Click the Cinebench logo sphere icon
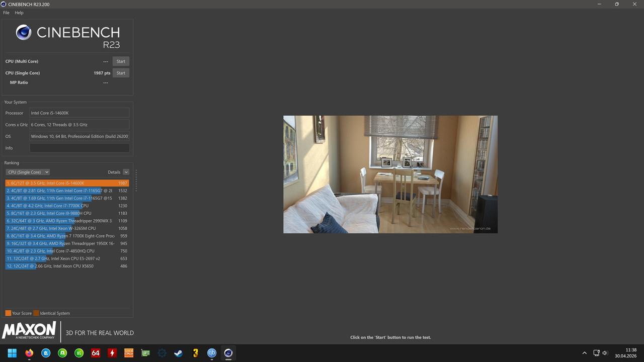644x362 pixels. (24, 33)
